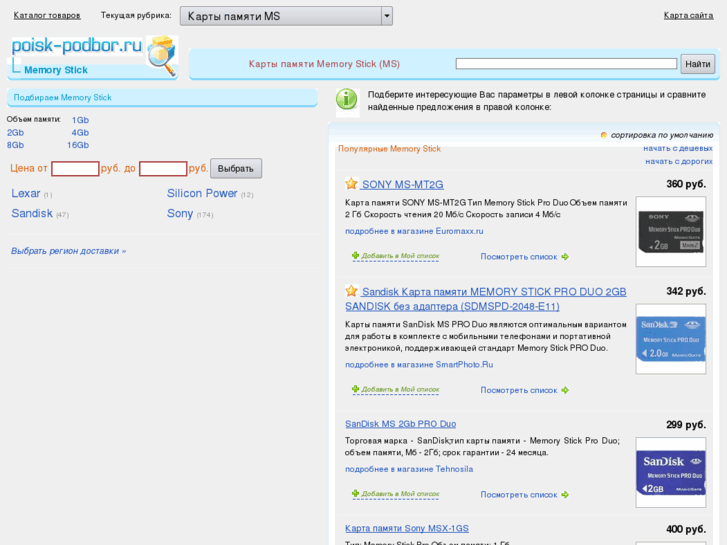727x545 pixels.
Task: Click 'Добавить в Мой список' under SONY MS-MT2G
Action: point(401,256)
